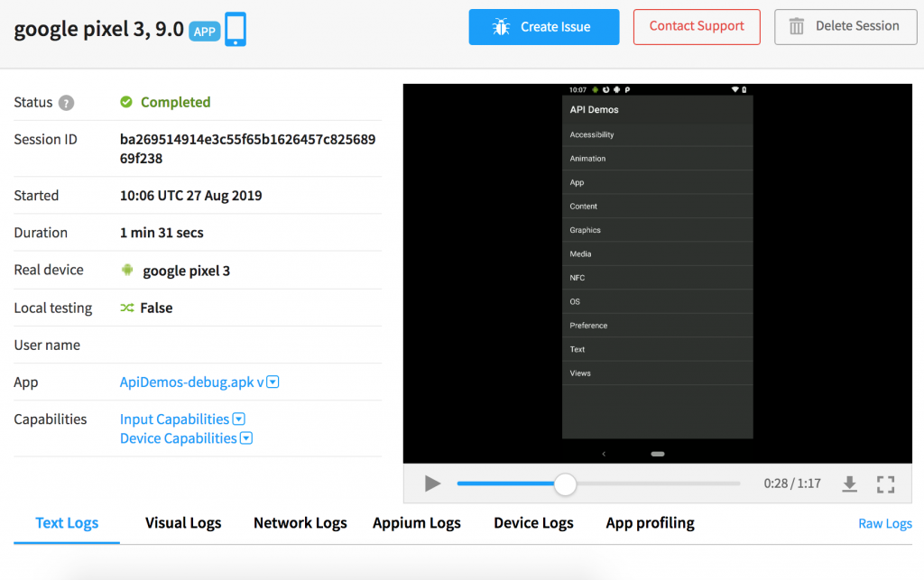Click the Local testing shuffle arrows icon

(126, 308)
